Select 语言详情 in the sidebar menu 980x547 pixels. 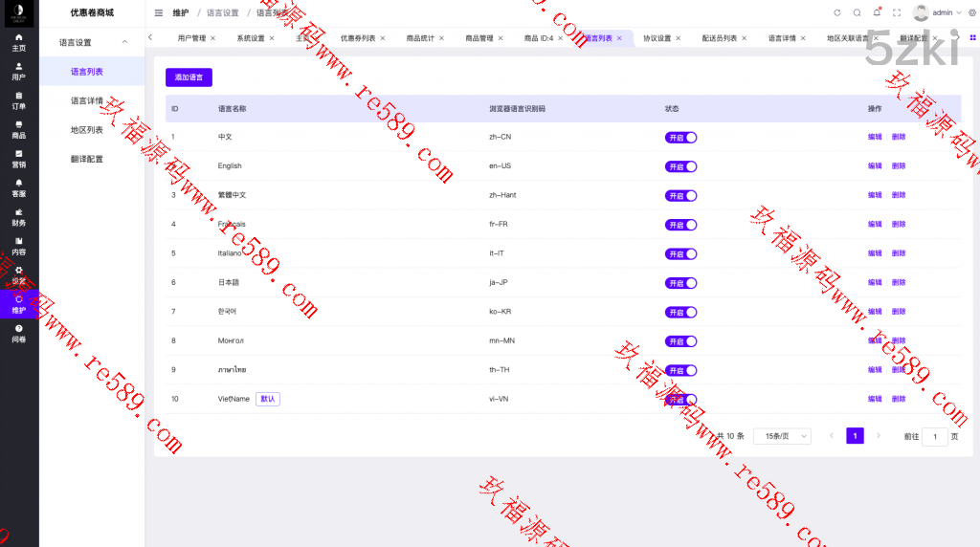(x=87, y=100)
